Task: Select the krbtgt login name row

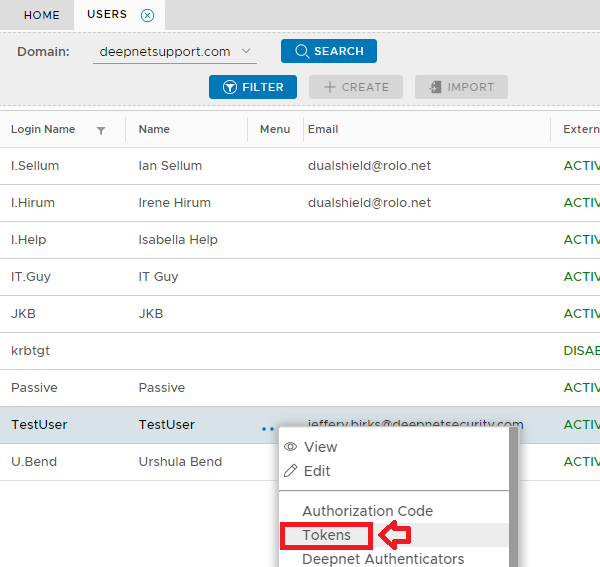Action: point(29,351)
